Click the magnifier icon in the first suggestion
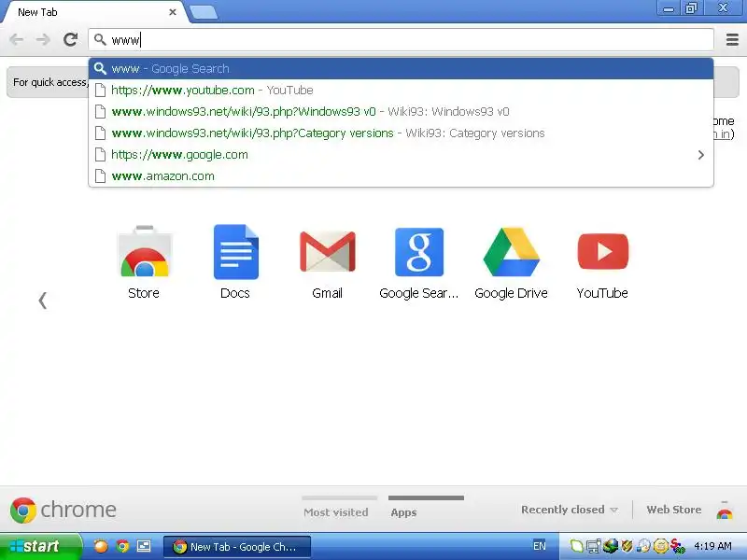Viewport: 747px width, 560px height. click(100, 68)
